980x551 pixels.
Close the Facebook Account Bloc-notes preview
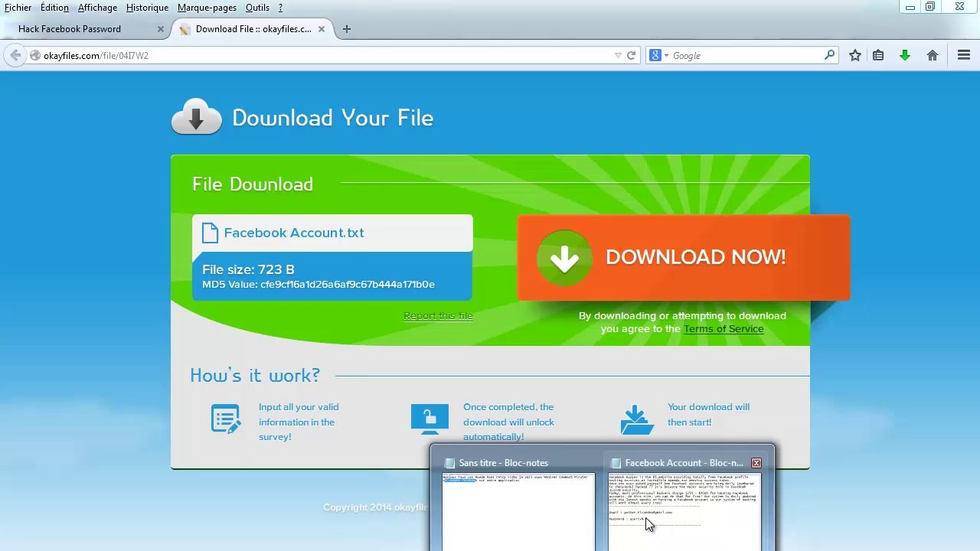pos(756,463)
